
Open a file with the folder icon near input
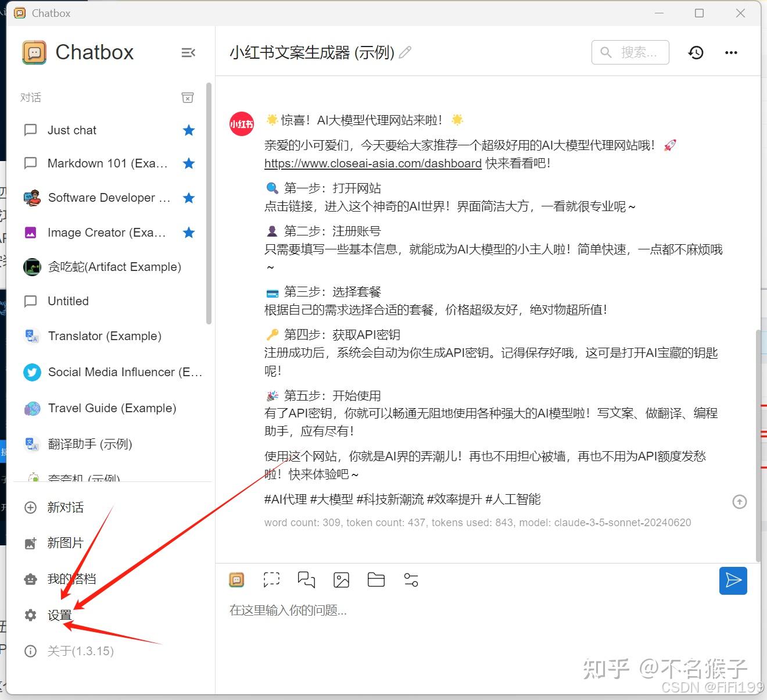[376, 580]
